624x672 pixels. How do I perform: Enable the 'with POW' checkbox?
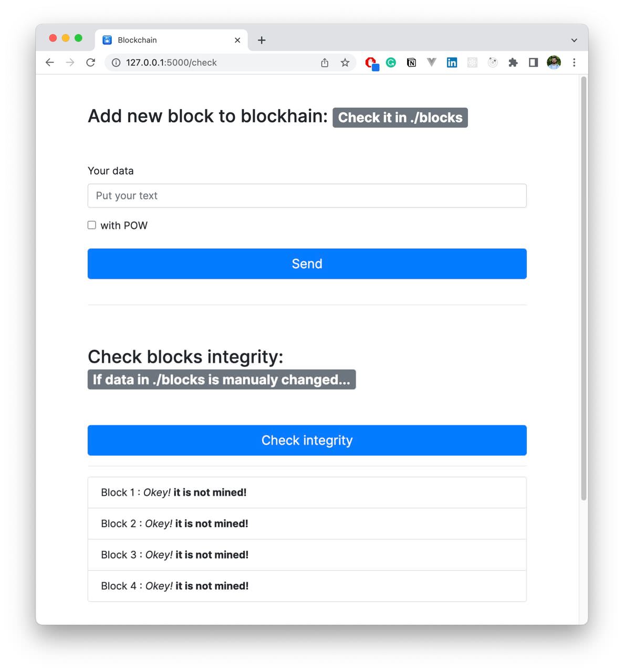92,225
